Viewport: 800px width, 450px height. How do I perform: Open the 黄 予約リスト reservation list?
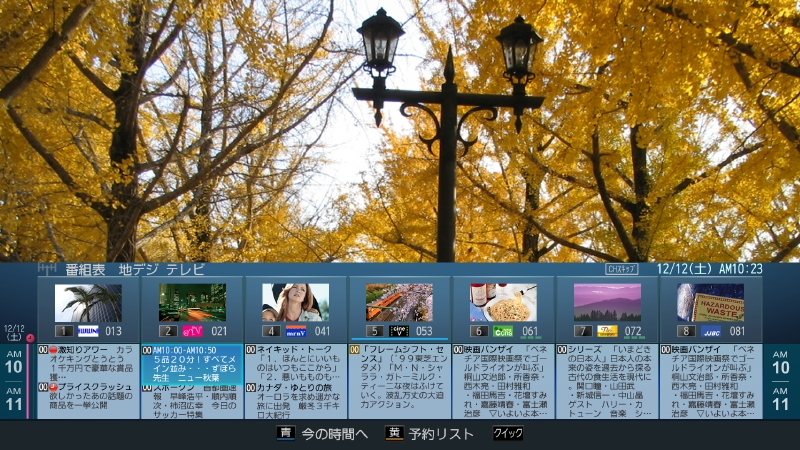[430, 434]
